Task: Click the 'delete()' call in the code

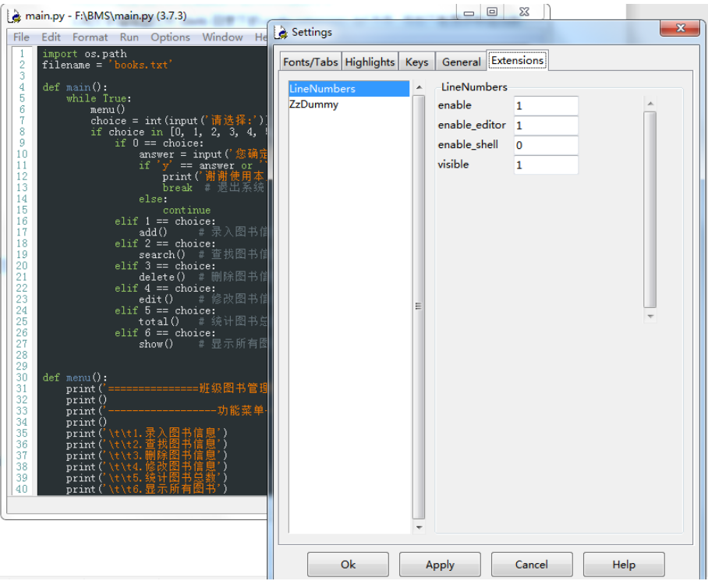Action: [x=162, y=277]
